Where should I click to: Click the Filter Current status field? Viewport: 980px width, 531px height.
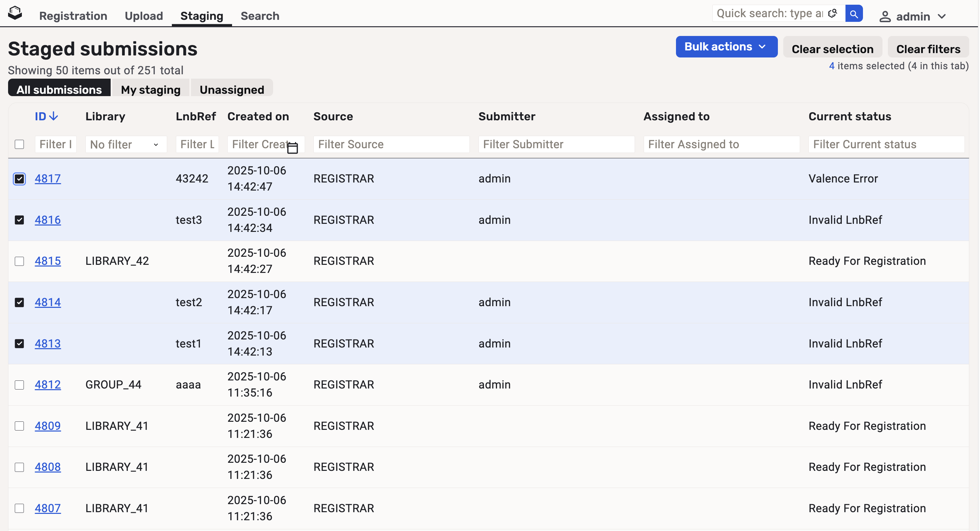[x=886, y=145]
